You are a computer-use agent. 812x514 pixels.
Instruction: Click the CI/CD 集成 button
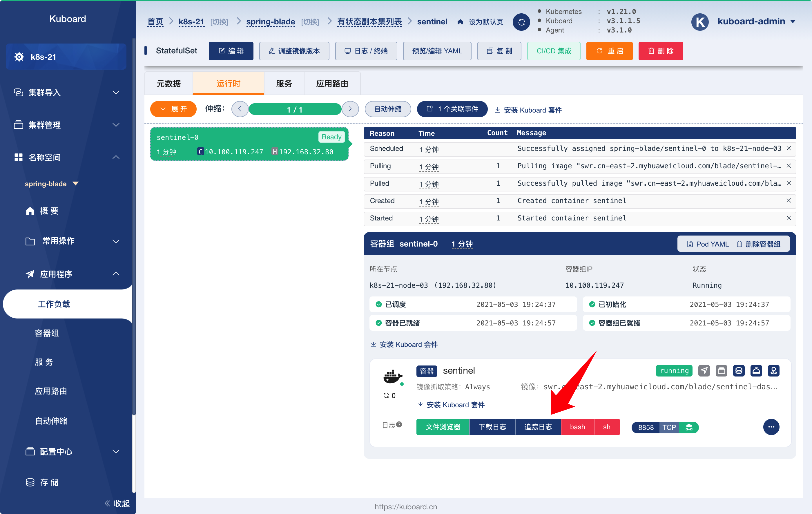(554, 51)
